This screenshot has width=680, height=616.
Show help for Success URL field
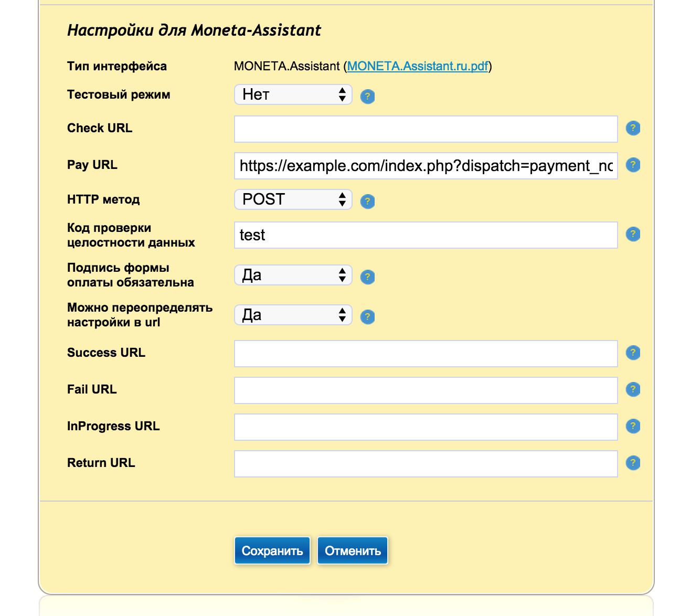tap(633, 353)
